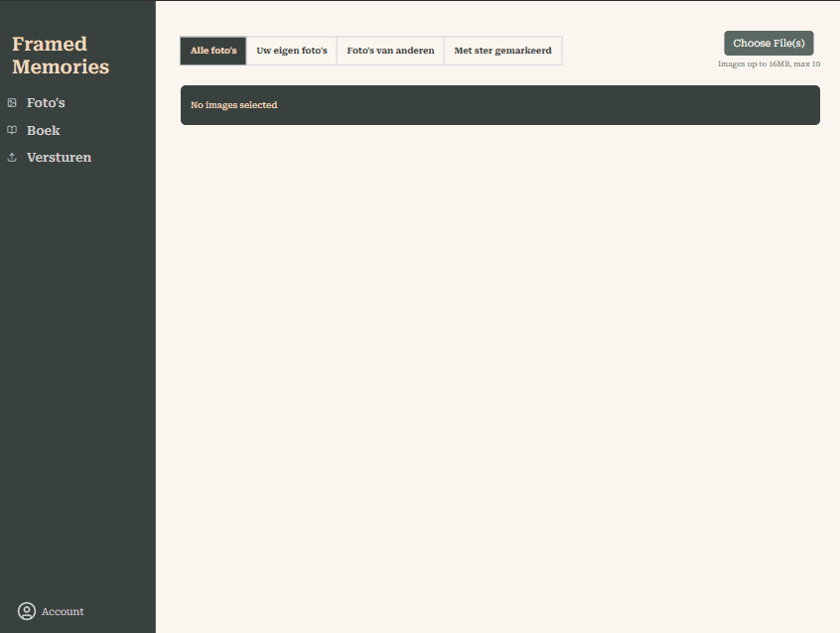The width and height of the screenshot is (840, 633).
Task: Click the Foto's picture icon in sidebar
Action: 12,102
